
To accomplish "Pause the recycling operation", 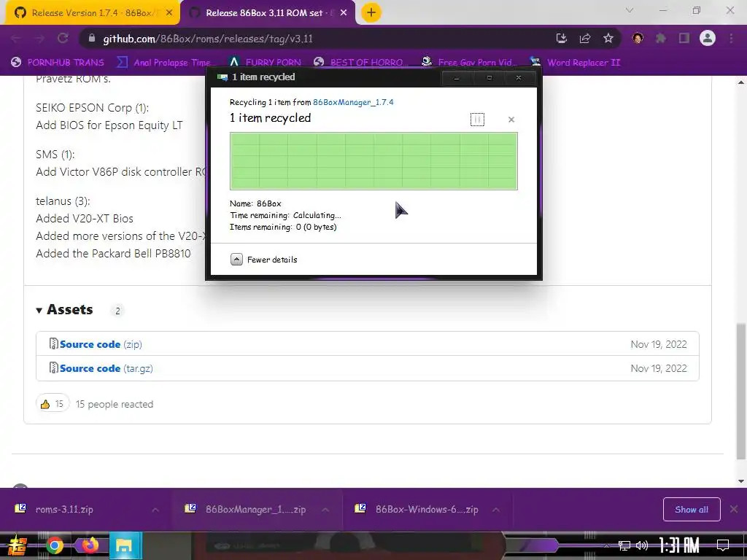I will pyautogui.click(x=477, y=120).
